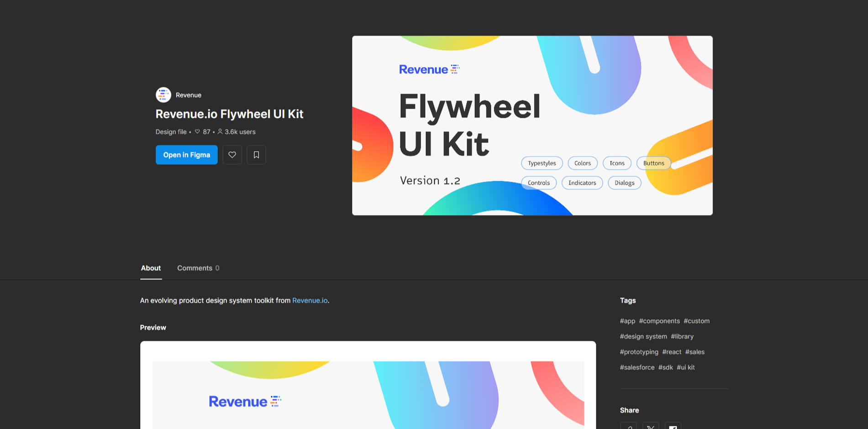Select the #sales tag

pyautogui.click(x=694, y=352)
